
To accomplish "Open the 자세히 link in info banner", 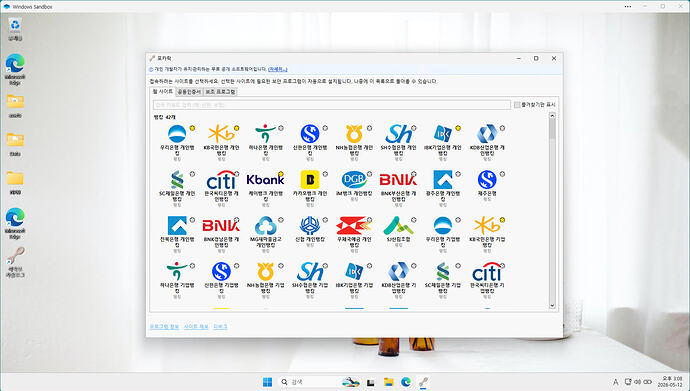I will (x=277, y=69).
